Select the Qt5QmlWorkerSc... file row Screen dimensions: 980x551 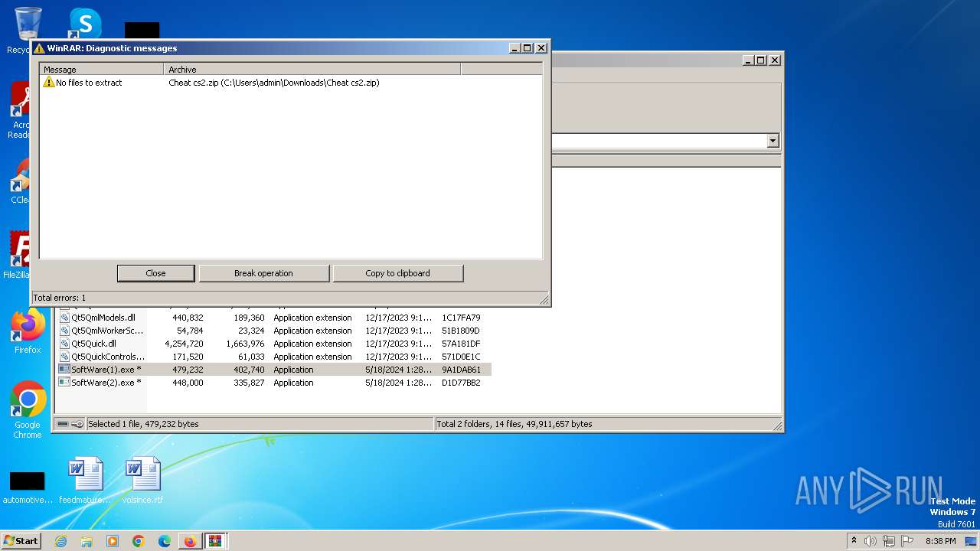point(274,331)
